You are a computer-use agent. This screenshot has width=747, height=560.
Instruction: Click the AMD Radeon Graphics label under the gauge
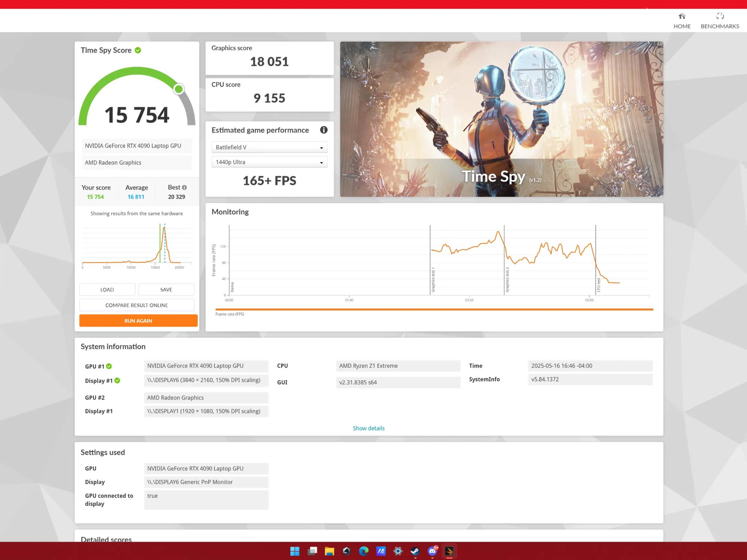pyautogui.click(x=137, y=163)
